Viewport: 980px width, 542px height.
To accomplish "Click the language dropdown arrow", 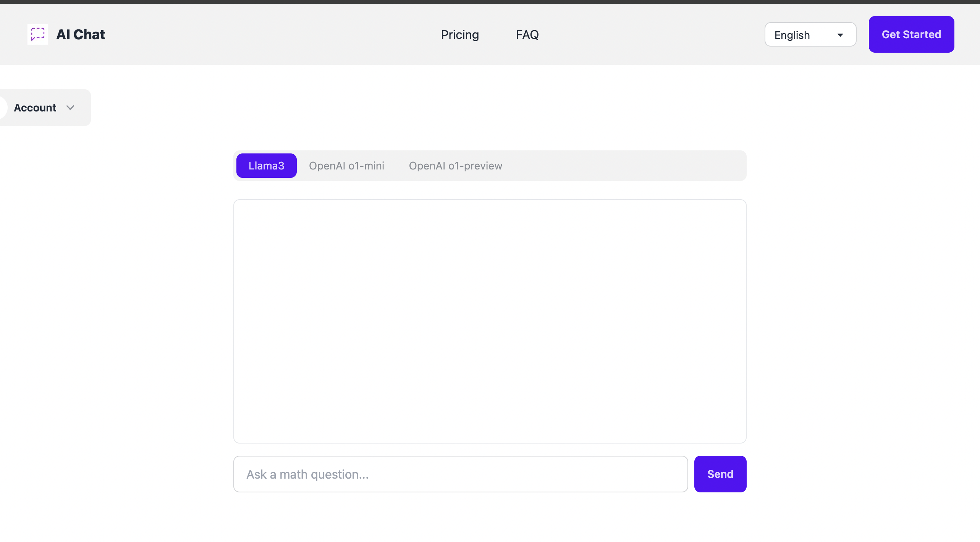I will coord(840,35).
